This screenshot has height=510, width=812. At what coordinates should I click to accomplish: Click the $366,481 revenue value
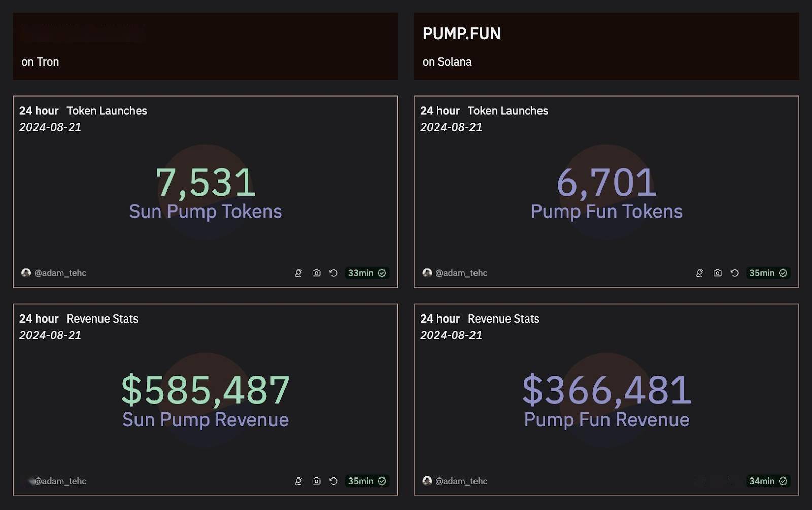coord(606,390)
